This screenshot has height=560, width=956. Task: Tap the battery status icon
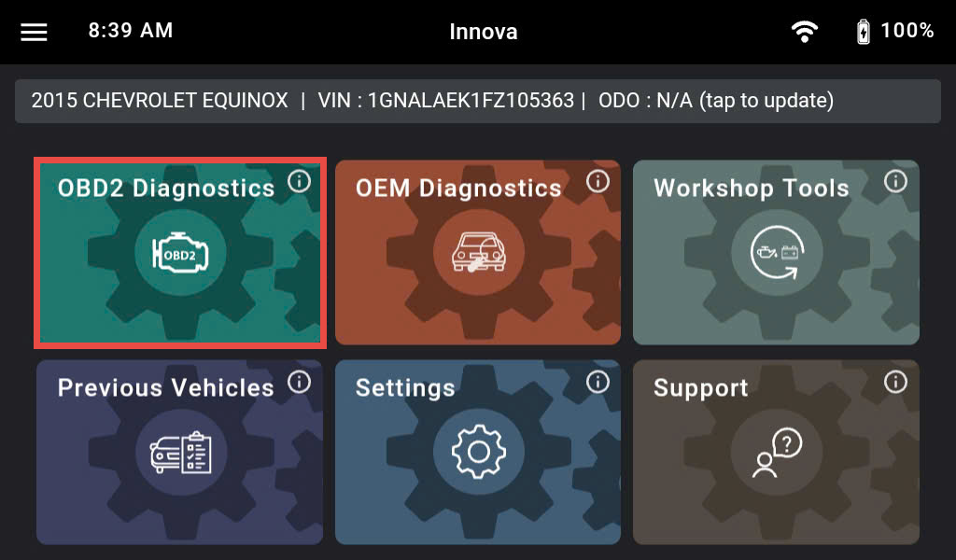tap(864, 32)
